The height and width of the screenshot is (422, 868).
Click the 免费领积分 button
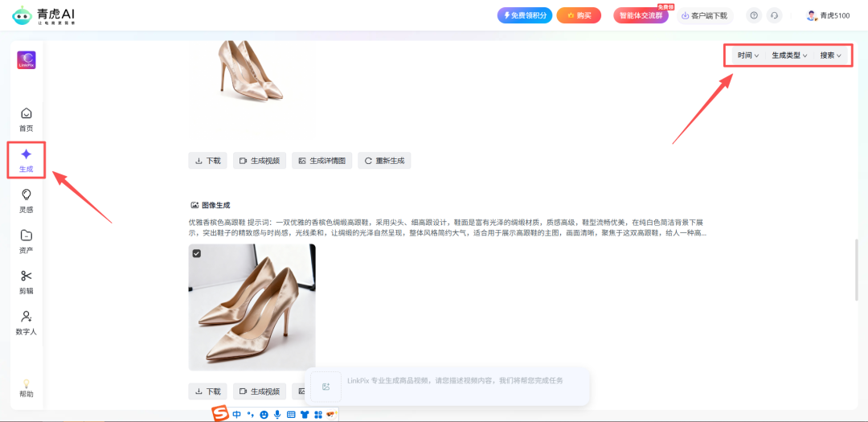525,15
